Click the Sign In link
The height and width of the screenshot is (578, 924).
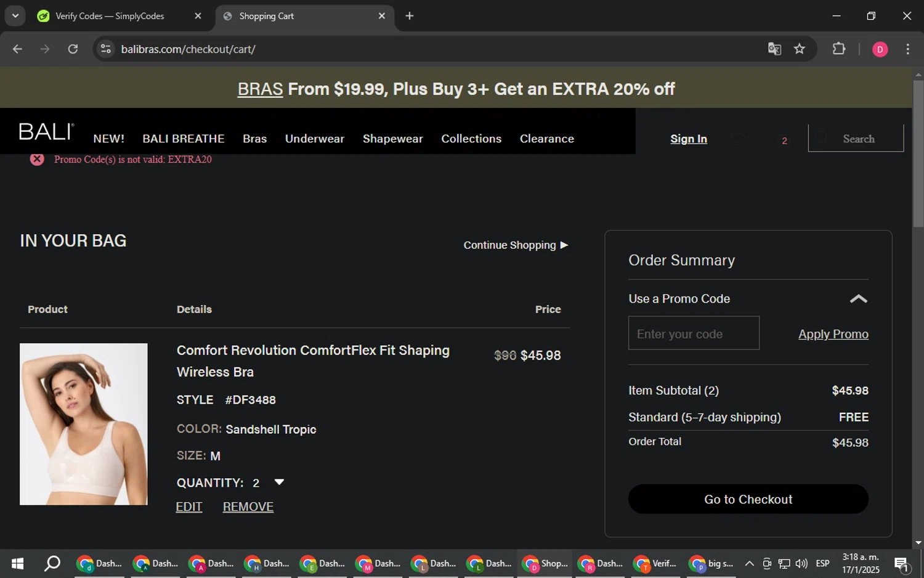click(689, 139)
